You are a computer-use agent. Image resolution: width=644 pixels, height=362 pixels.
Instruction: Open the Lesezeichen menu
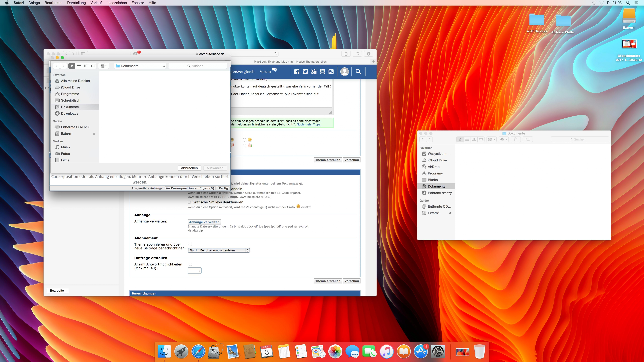(116, 3)
